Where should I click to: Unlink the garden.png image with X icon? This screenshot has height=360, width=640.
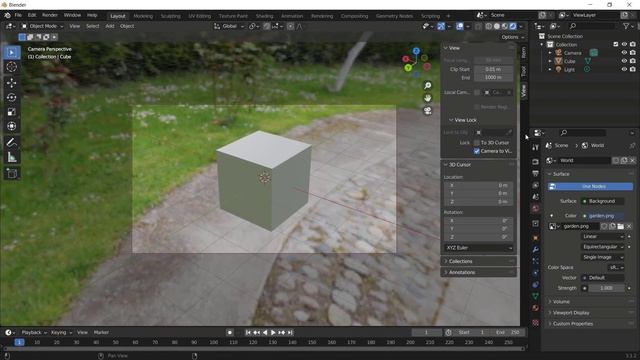(x=629, y=226)
